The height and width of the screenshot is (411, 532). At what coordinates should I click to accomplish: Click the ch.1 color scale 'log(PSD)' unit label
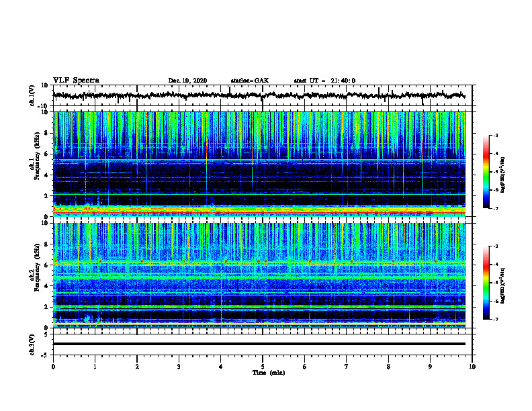503,175
